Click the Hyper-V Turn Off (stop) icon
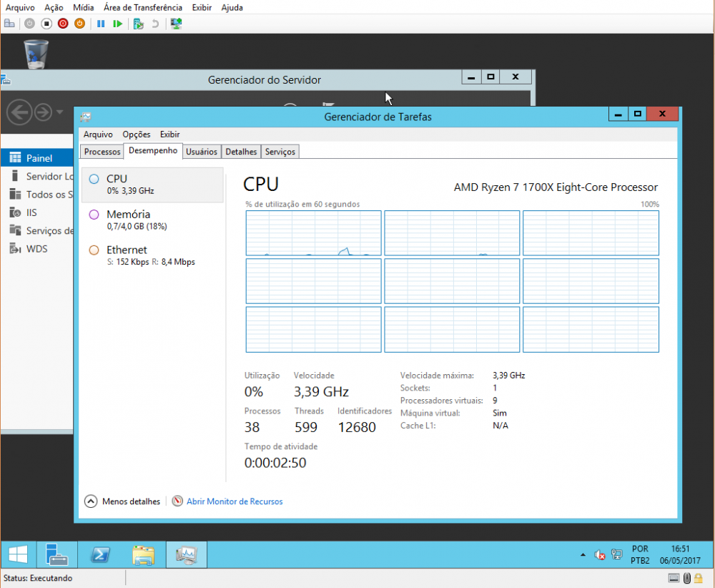Viewport: 715px width, 588px height. tap(46, 24)
